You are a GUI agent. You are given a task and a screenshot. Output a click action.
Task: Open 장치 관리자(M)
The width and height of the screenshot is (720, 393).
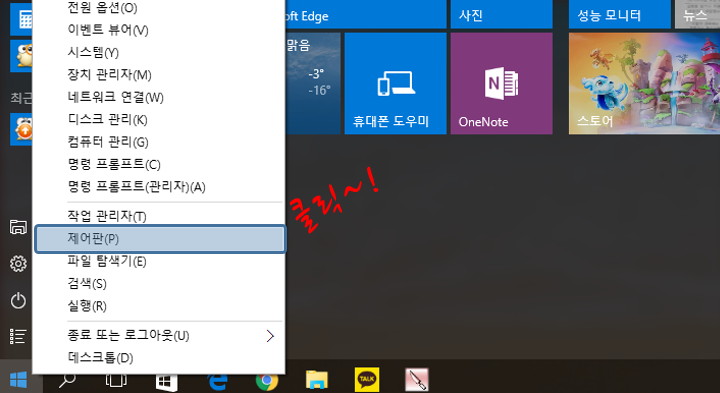click(159, 74)
